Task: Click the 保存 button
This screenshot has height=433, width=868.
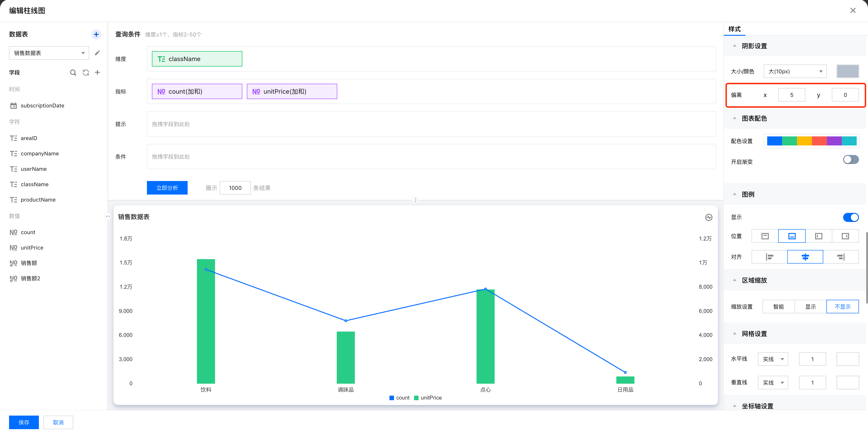Action: click(24, 422)
